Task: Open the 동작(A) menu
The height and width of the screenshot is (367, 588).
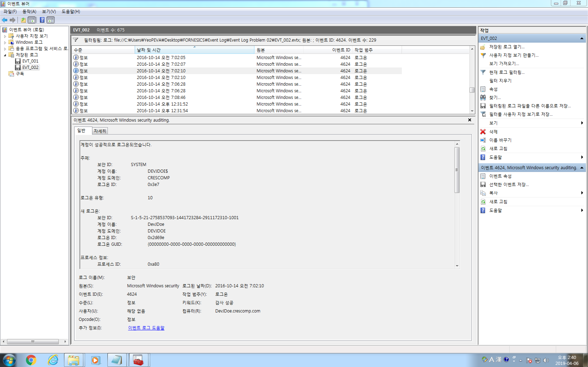Action: click(29, 11)
